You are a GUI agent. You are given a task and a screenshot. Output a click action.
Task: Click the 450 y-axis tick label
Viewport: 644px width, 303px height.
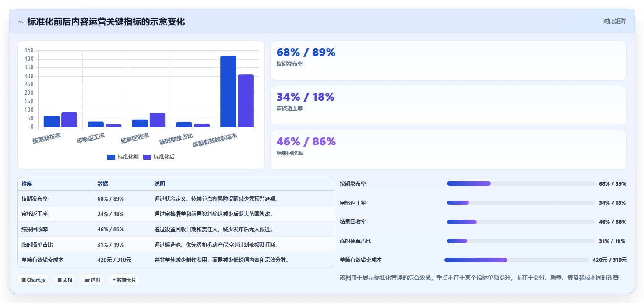(29, 50)
